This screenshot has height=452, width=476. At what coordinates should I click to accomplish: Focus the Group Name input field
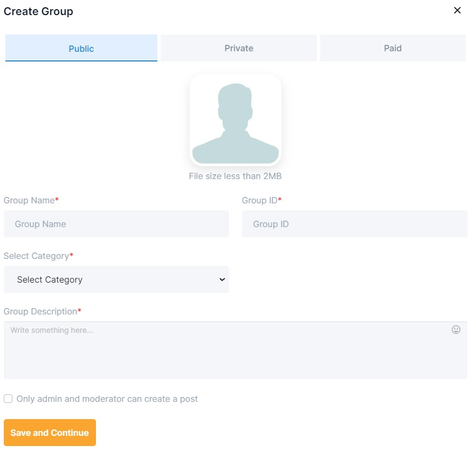(116, 224)
